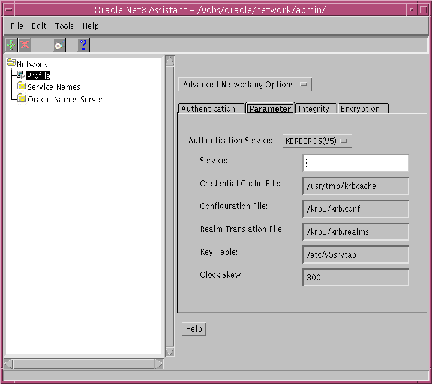The height and width of the screenshot is (384, 432).
Task: Open the Tools menu
Action: [64, 26]
